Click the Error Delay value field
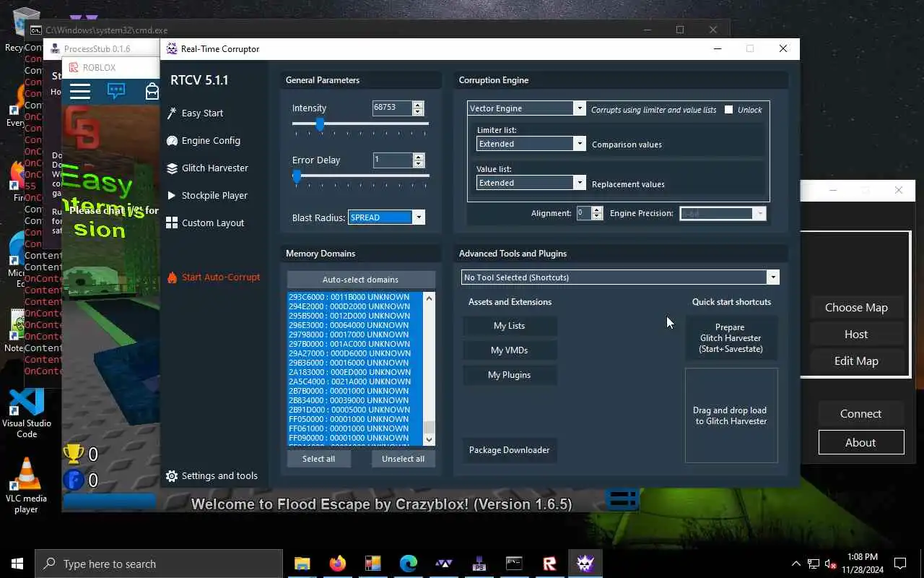Viewport: 924px width, 578px height. pyautogui.click(x=392, y=160)
